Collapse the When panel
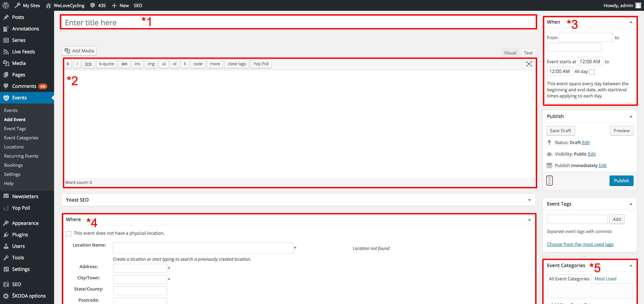 [631, 22]
